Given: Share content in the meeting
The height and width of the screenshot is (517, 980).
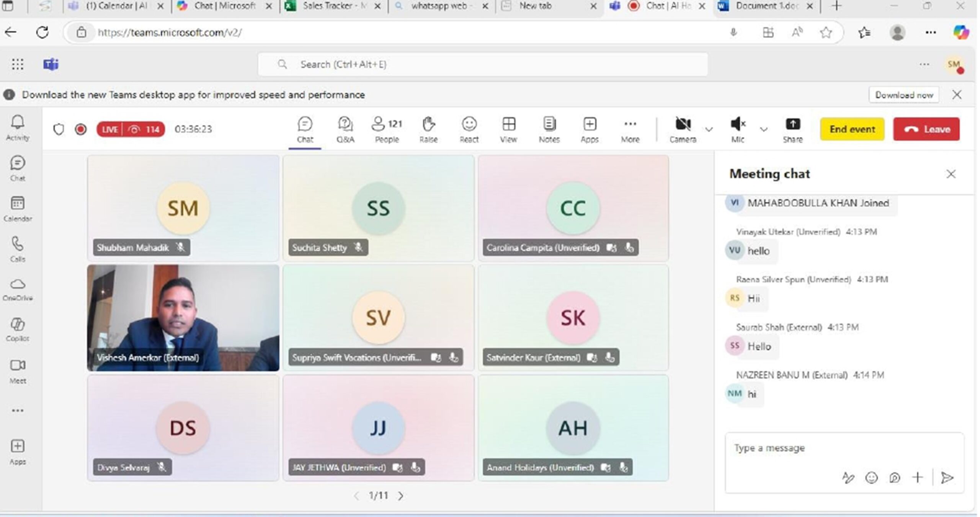Looking at the screenshot, I should tap(792, 130).
